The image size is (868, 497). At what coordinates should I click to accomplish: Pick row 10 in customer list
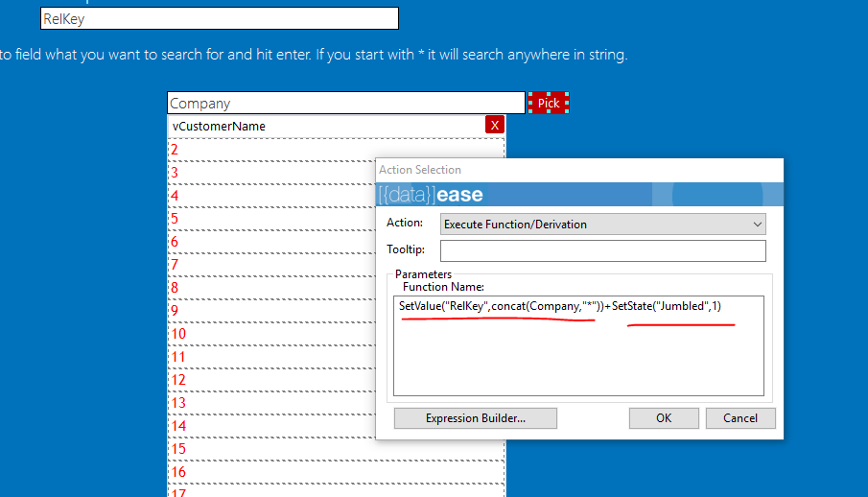point(269,334)
